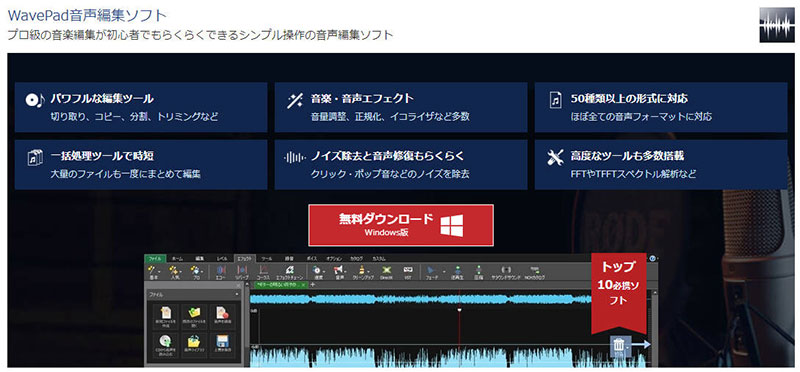This screenshot has height=372, width=800.
Task: Click the DirectX plugin icon
Action: 387,271
